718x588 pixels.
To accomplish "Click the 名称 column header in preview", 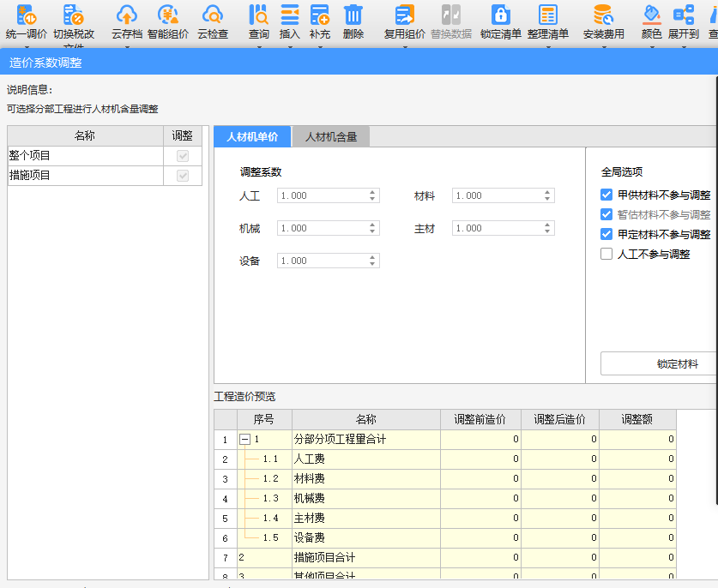I will tap(366, 420).
